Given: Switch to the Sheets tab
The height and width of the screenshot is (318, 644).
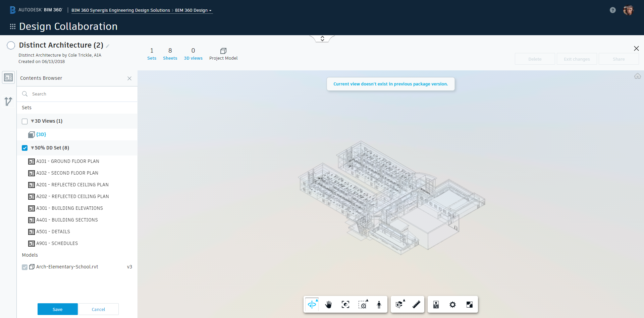Looking at the screenshot, I should (x=170, y=54).
